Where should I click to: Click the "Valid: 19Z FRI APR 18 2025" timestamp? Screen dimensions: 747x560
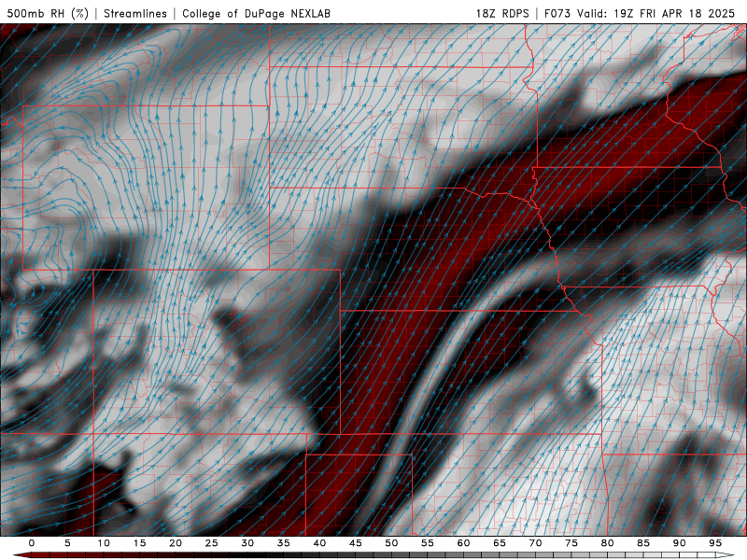click(656, 13)
